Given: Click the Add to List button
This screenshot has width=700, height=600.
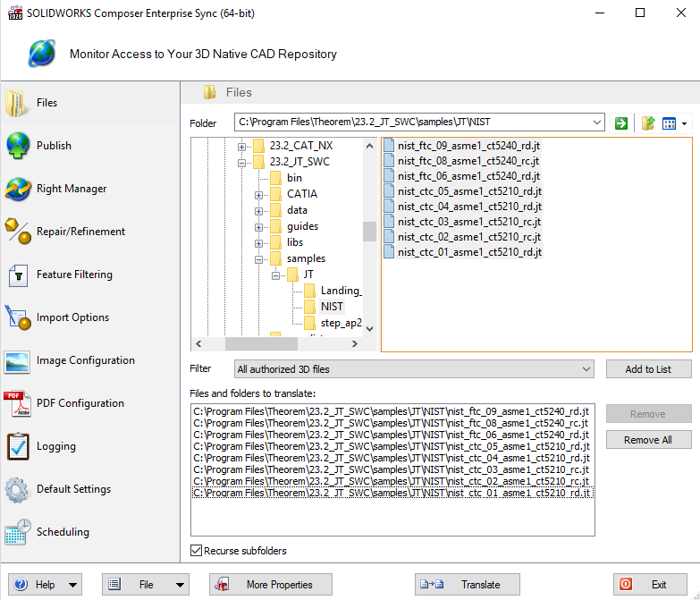Looking at the screenshot, I should coord(648,369).
